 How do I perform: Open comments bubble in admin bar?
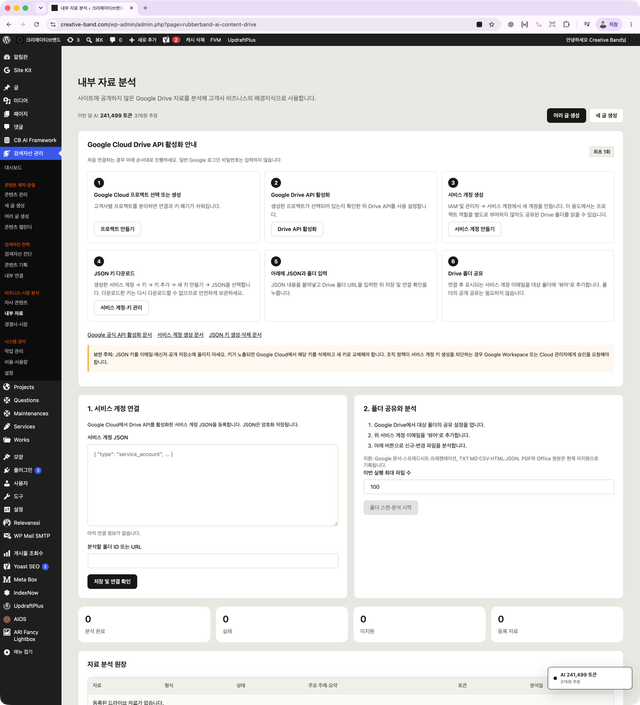(x=116, y=40)
